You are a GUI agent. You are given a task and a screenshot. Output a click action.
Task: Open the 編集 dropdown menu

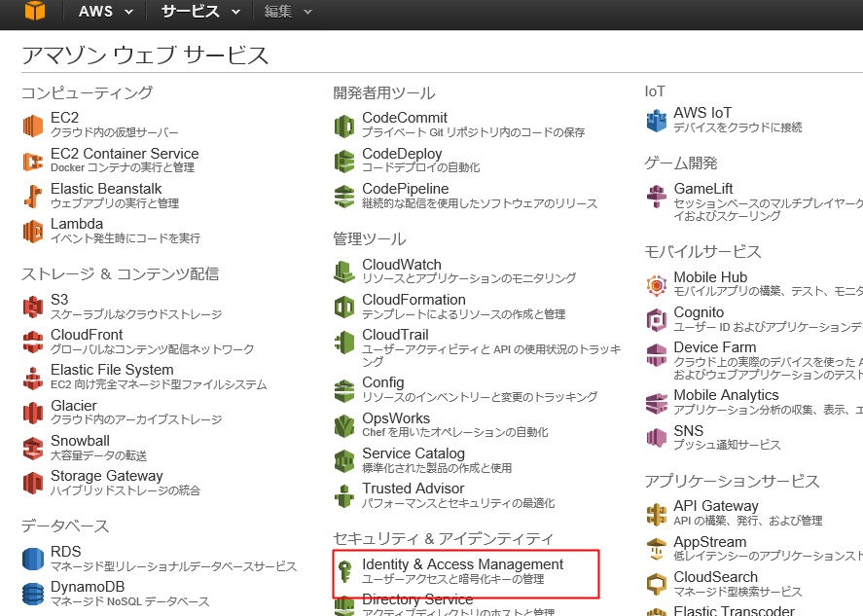coord(288,12)
